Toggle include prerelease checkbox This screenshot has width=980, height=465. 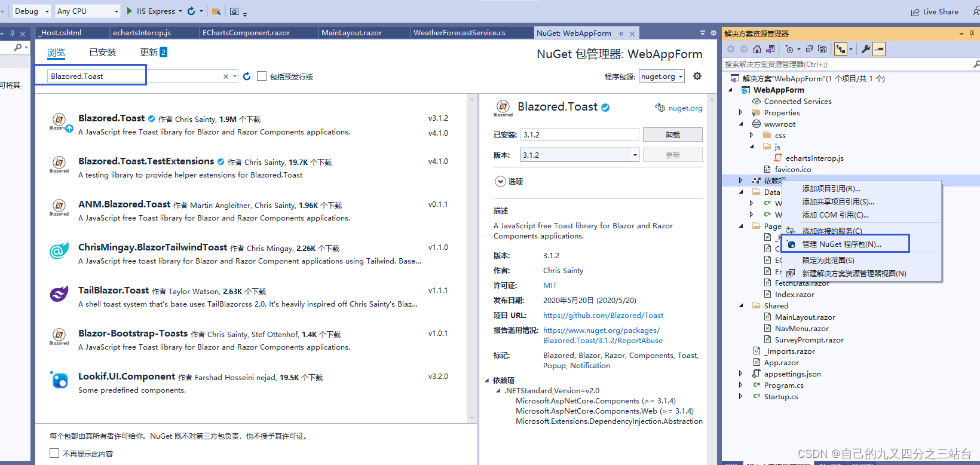coord(262,76)
